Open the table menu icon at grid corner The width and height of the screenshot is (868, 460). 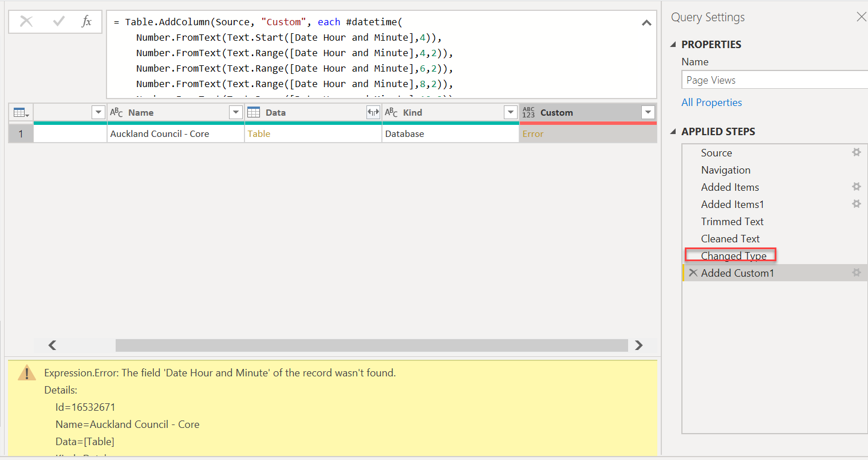tap(21, 112)
